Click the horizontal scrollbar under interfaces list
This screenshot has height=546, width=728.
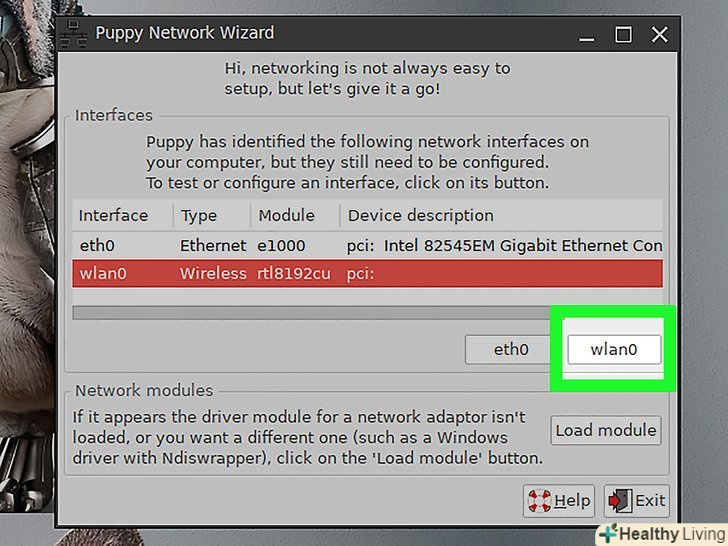(311, 312)
